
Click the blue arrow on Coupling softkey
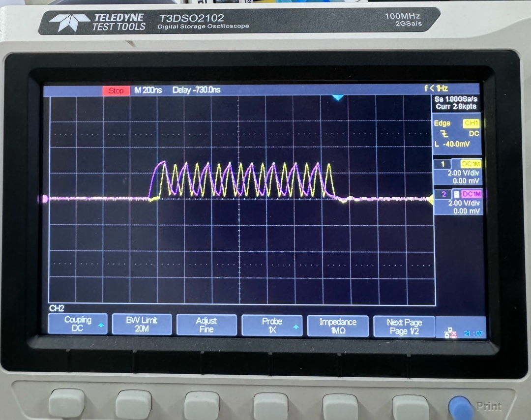[101, 326]
